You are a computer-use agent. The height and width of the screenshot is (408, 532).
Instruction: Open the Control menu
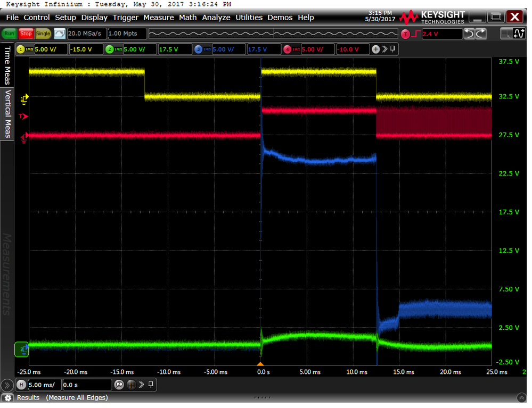coord(37,18)
